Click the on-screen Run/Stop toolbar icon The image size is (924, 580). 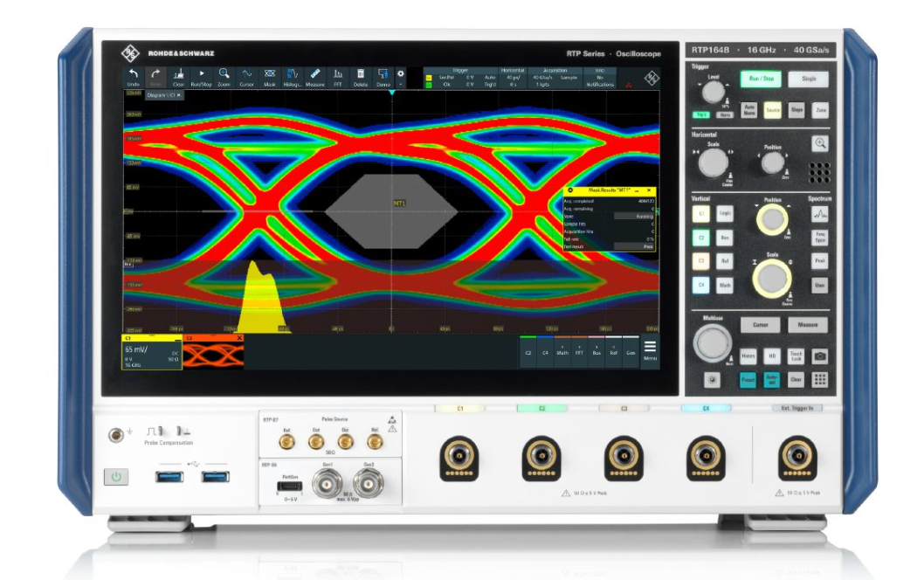pos(201,77)
